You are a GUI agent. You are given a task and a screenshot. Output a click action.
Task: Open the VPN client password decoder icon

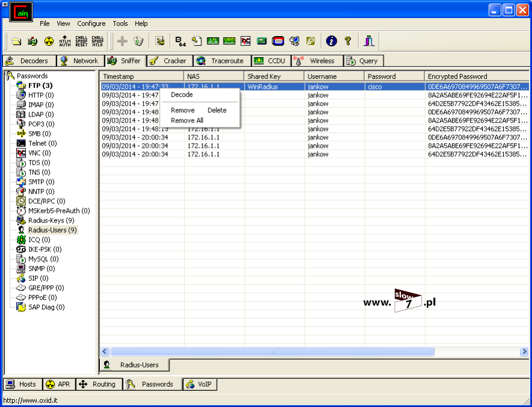229,41
